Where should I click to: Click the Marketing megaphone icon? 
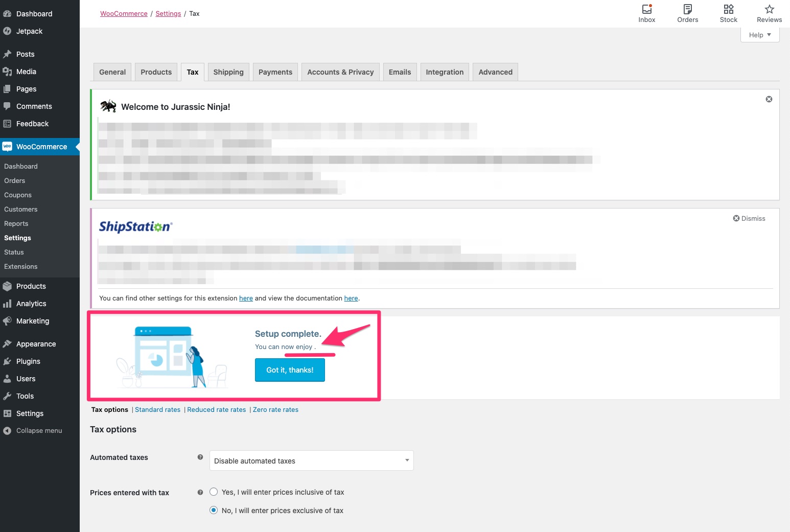[x=7, y=321]
